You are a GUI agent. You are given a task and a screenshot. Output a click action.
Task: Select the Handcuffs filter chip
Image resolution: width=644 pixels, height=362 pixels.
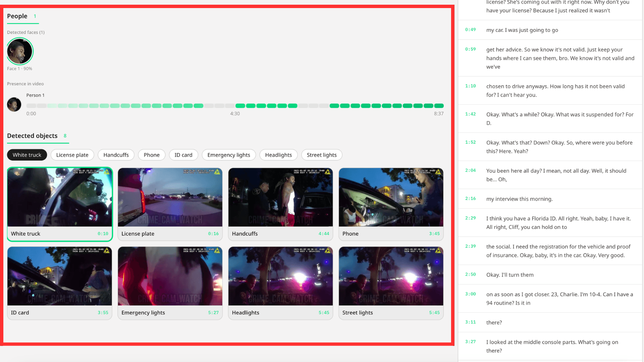pyautogui.click(x=116, y=155)
